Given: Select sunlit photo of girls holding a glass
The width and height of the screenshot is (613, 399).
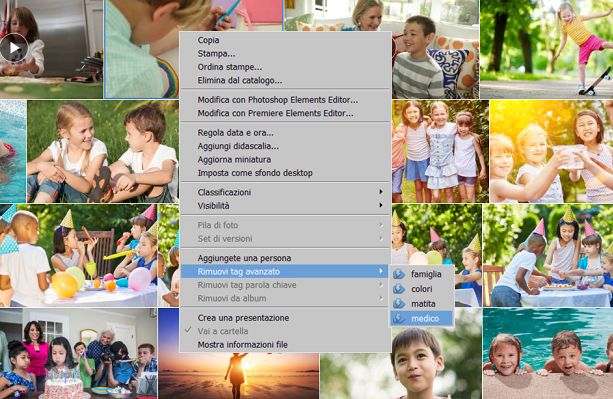Looking at the screenshot, I should (x=552, y=151).
